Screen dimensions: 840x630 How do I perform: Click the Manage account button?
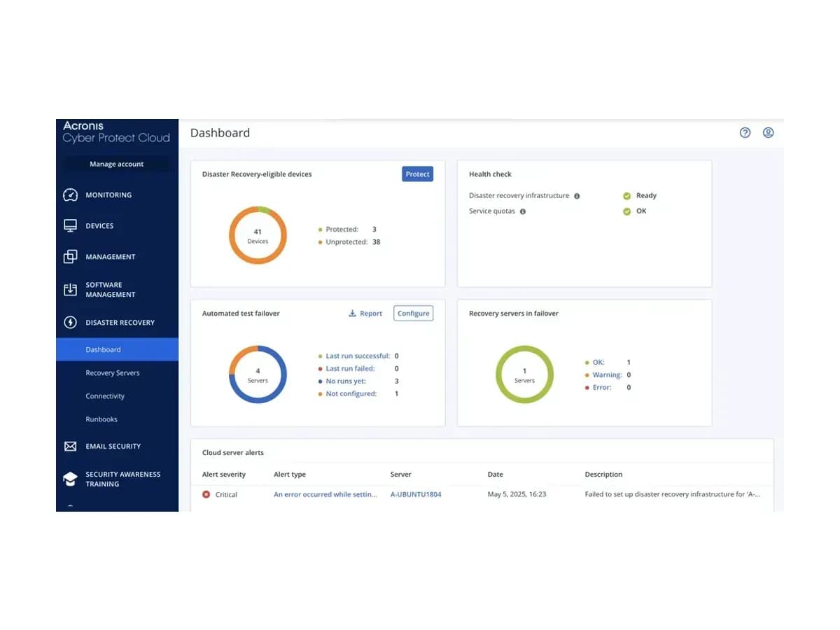point(117,164)
